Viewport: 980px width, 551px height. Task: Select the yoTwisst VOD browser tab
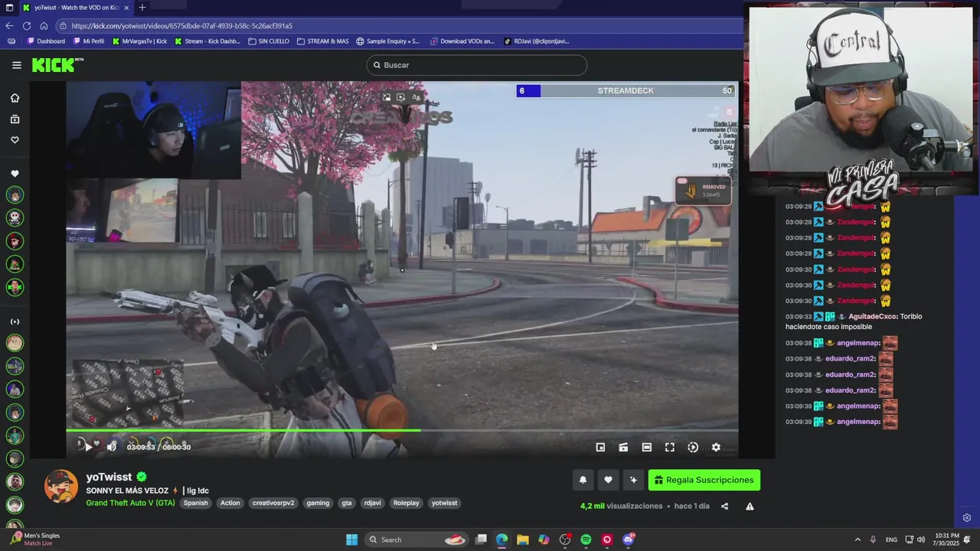click(76, 8)
